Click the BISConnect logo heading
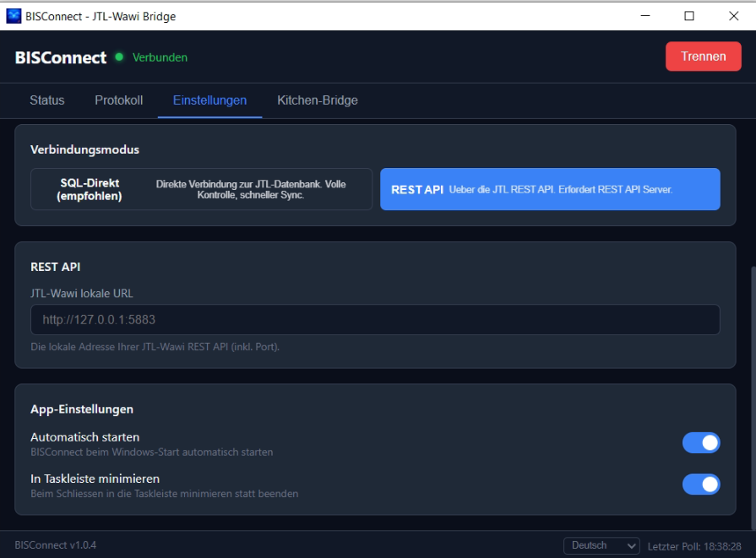 click(x=61, y=57)
